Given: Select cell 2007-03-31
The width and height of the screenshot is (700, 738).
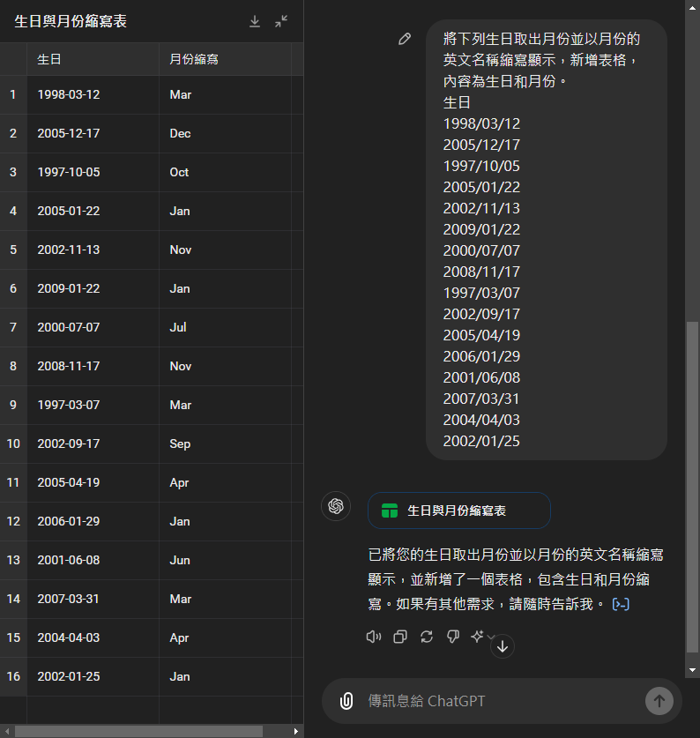Looking at the screenshot, I should [93, 600].
